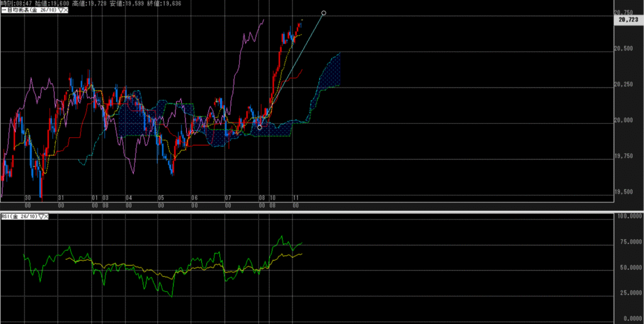The height and width of the screenshot is (324, 644).
Task: Select the trendline's upper endpoint circle handle
Action: pos(324,13)
